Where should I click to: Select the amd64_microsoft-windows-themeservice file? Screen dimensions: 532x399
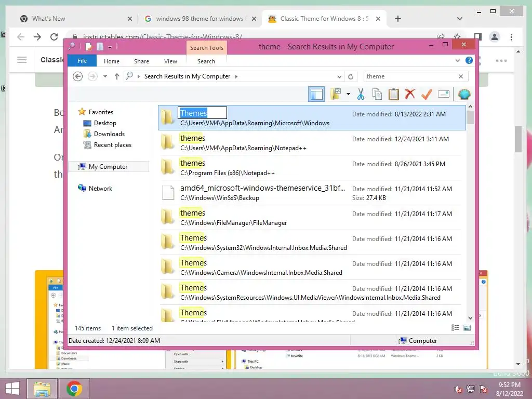point(312,193)
